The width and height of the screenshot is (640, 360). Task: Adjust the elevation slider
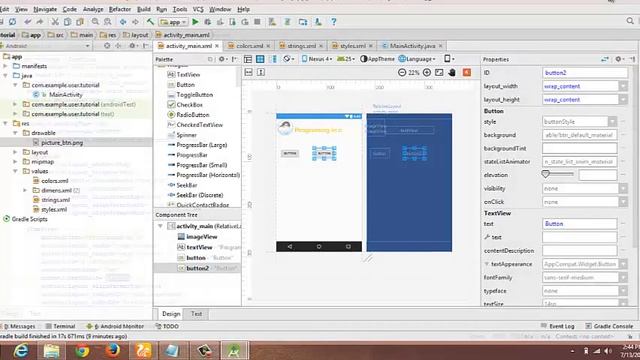tap(546, 174)
